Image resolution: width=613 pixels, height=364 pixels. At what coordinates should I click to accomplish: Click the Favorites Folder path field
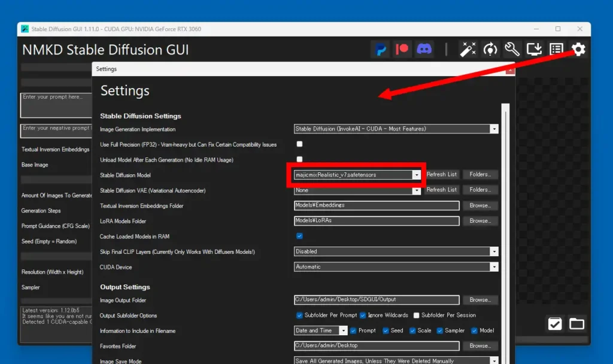tap(377, 345)
